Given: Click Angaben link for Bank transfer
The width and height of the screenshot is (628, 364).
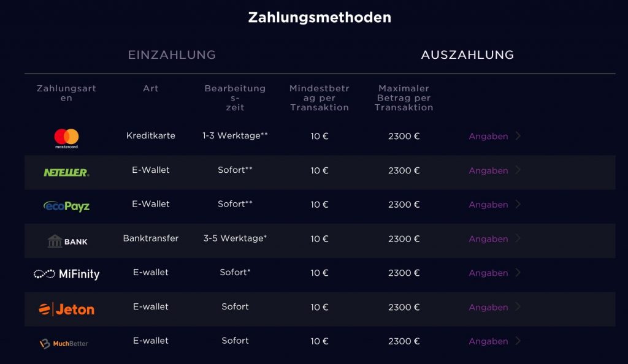Looking at the screenshot, I should coord(488,239).
